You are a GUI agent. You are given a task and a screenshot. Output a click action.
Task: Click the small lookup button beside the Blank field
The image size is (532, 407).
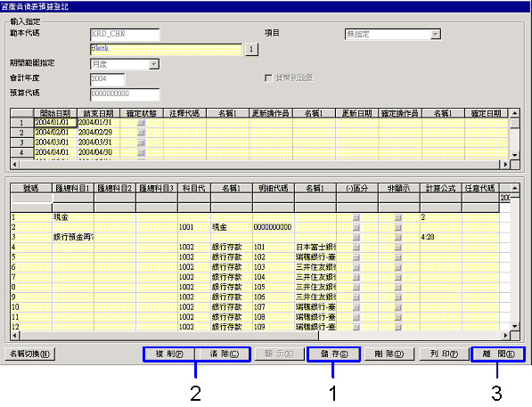(251, 49)
